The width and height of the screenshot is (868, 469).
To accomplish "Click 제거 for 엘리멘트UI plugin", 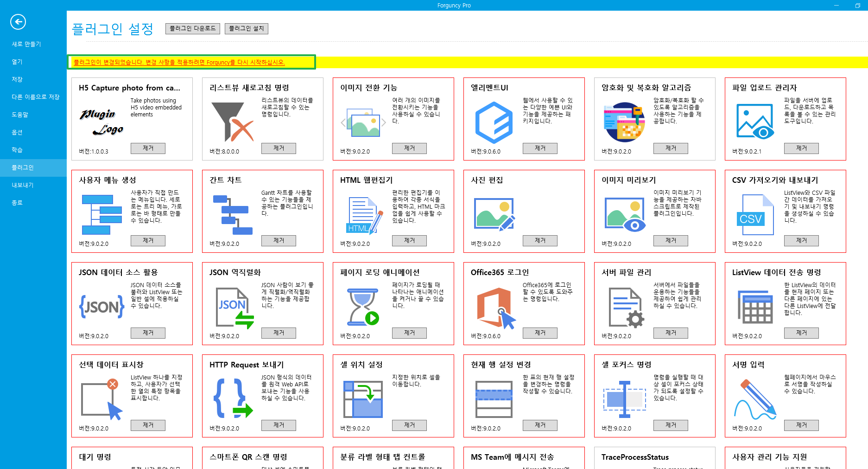I will 540,148.
